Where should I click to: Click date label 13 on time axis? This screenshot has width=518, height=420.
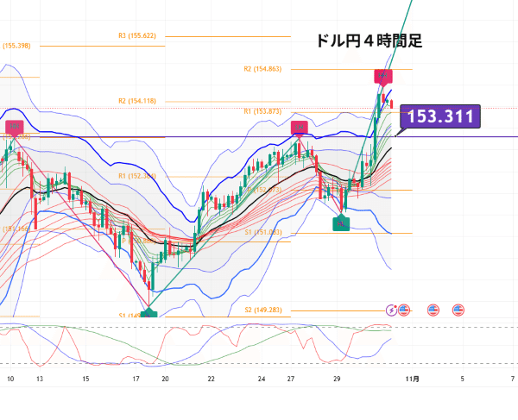(40, 379)
